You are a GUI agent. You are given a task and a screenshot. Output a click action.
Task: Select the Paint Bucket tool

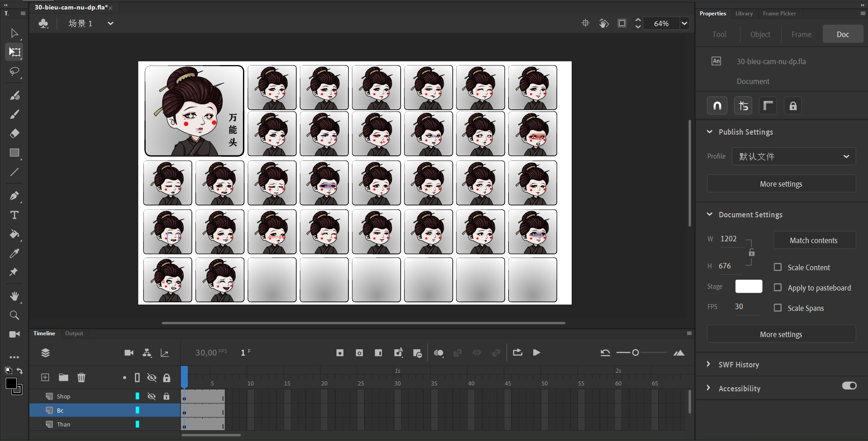(x=14, y=234)
